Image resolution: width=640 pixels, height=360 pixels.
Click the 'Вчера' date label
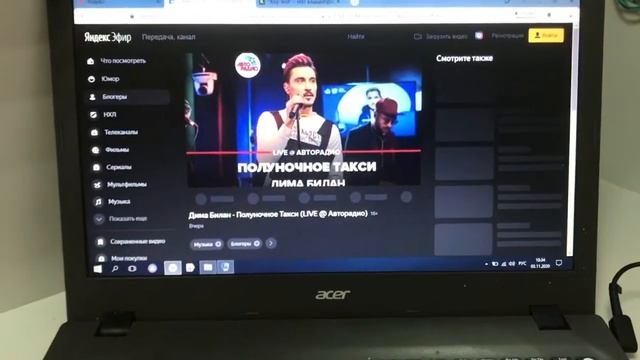[196, 226]
